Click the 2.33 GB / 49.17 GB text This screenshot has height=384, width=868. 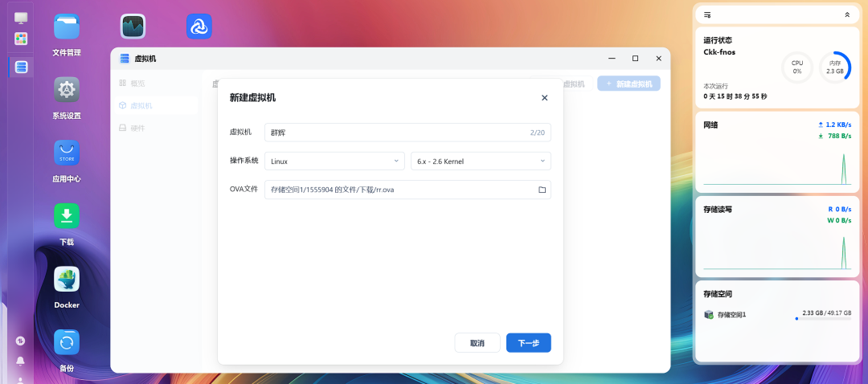coord(826,313)
